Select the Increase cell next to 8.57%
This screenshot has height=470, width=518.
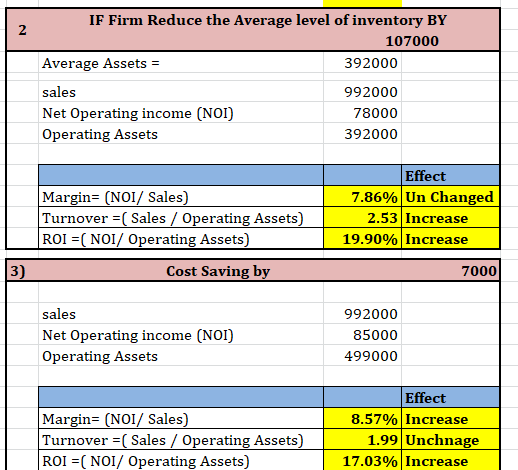tap(450, 419)
